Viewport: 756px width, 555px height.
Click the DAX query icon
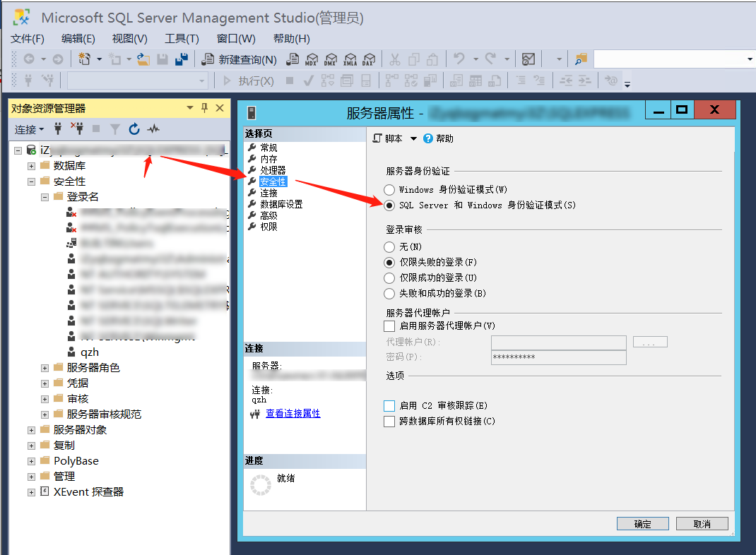click(x=369, y=59)
